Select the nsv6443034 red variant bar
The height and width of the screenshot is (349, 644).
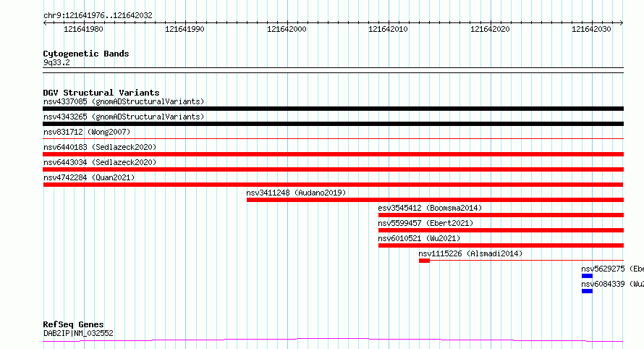point(333,169)
